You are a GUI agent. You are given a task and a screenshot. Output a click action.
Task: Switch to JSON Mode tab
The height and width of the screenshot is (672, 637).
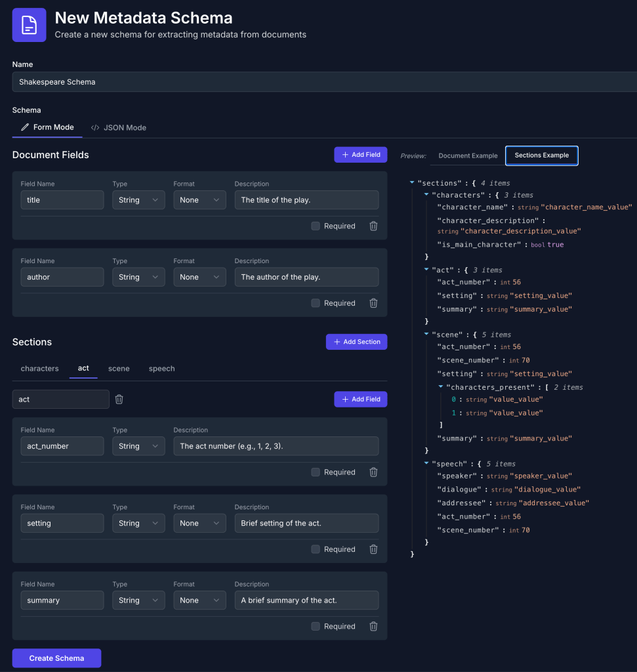pyautogui.click(x=119, y=127)
